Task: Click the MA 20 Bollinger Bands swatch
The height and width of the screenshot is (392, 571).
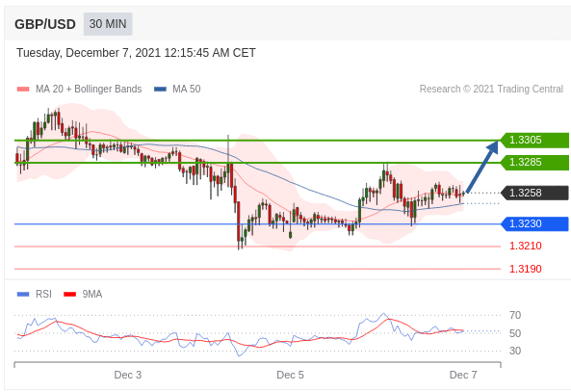Action: pos(23,90)
